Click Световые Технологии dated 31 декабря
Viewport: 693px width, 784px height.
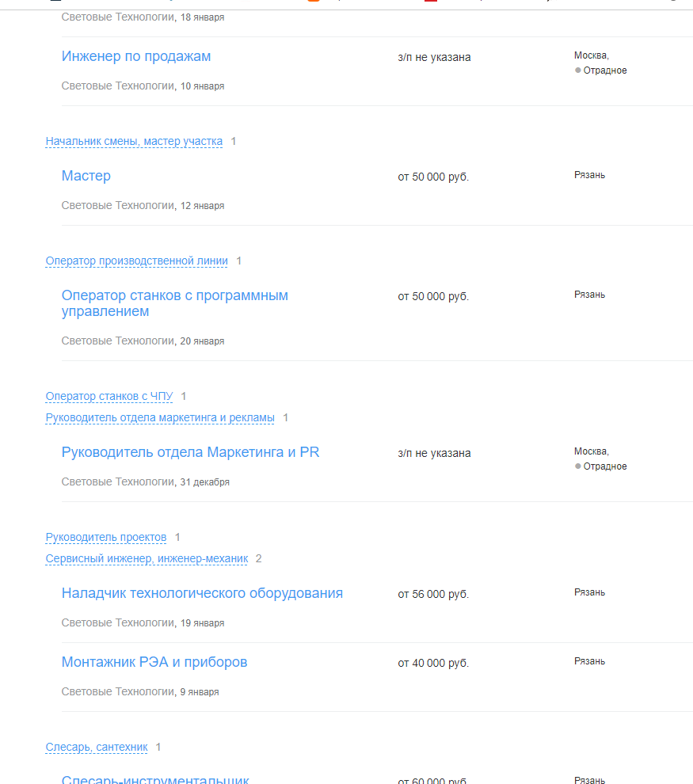point(118,481)
